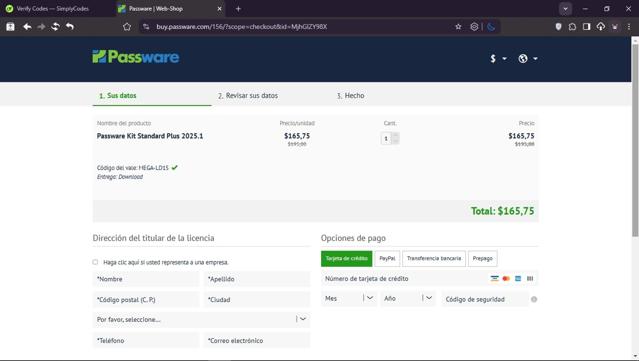Click the Apellido input field

(x=257, y=279)
